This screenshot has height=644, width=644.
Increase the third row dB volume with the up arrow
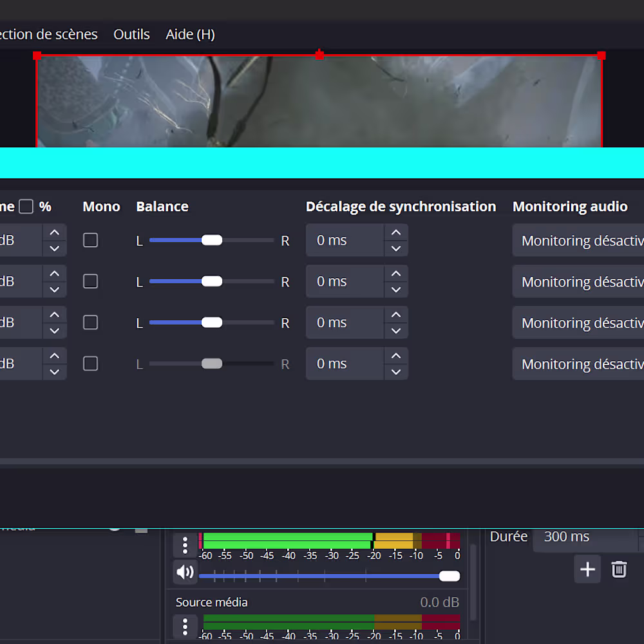point(54,315)
